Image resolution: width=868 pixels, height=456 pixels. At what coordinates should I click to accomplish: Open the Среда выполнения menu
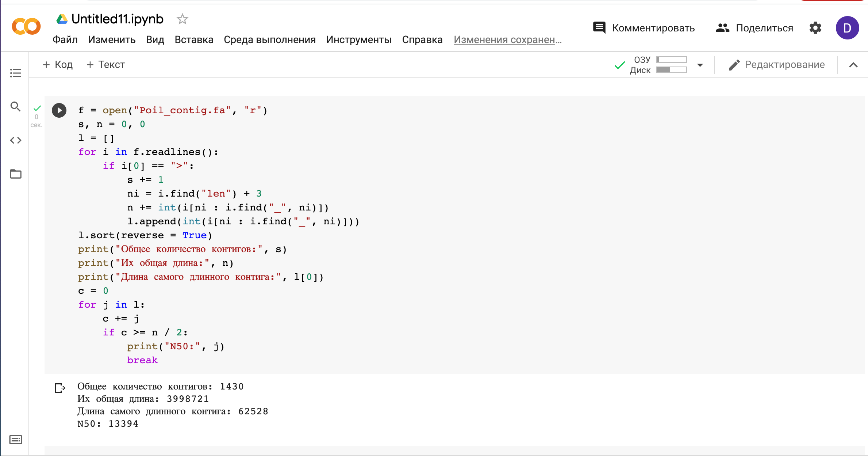270,39
